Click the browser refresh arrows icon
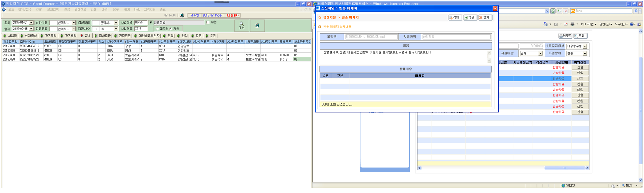Viewport: 644px width, 193px height. point(559,11)
